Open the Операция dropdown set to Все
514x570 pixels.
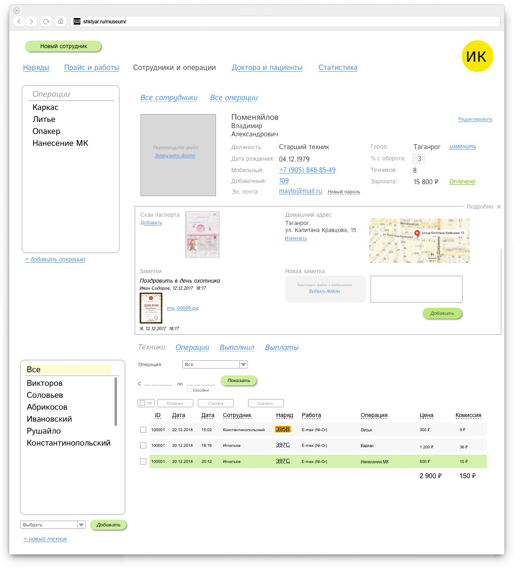tap(215, 364)
